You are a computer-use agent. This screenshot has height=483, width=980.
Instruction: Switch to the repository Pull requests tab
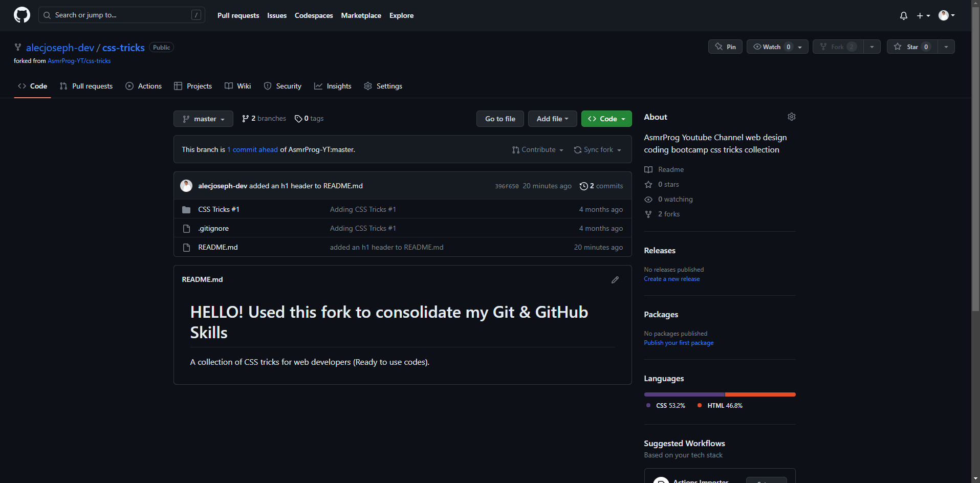coord(86,86)
